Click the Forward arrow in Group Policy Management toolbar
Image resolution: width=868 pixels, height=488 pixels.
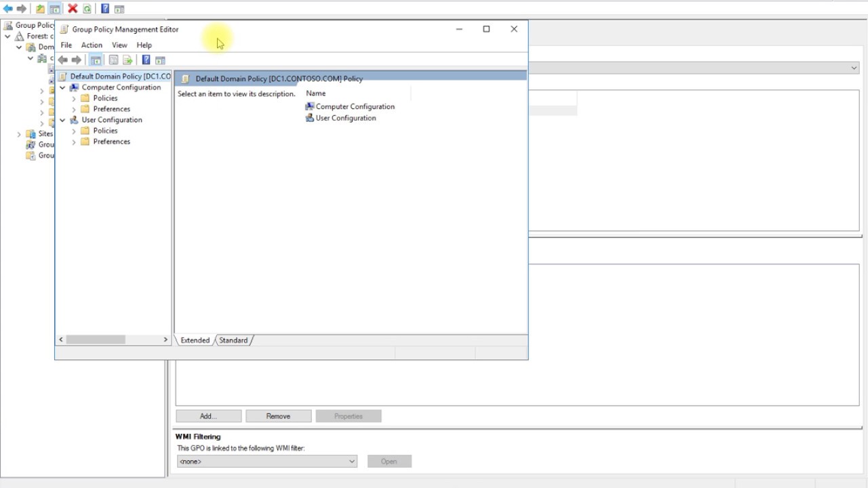coord(22,9)
